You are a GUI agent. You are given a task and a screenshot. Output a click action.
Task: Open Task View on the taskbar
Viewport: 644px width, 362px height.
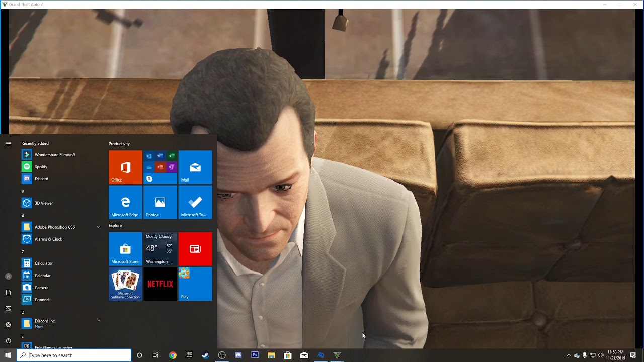click(x=155, y=355)
